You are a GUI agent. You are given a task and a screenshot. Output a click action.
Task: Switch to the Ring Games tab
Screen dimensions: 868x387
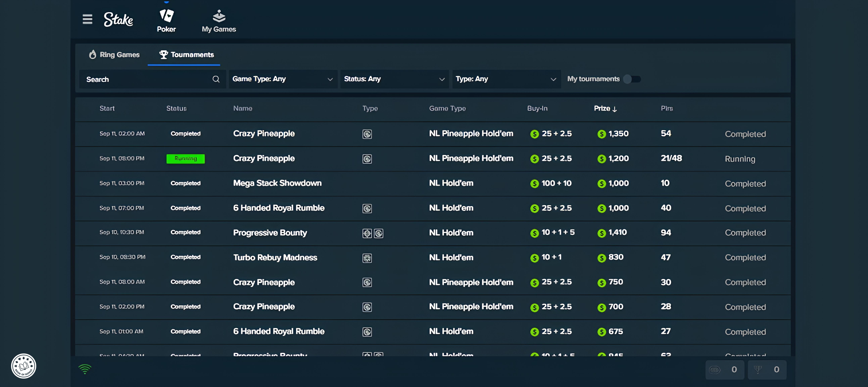[114, 54]
